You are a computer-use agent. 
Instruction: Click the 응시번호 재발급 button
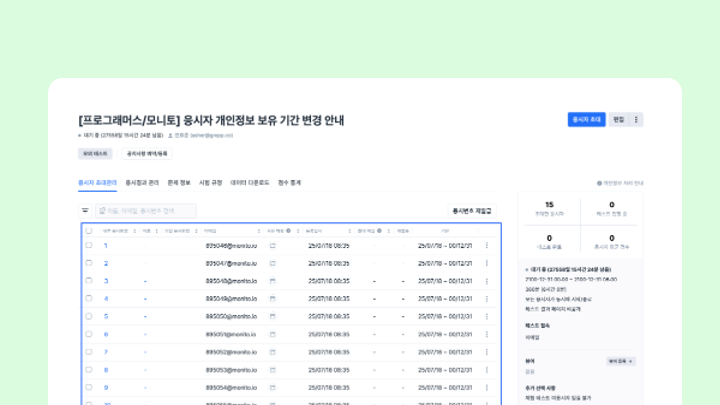[472, 211]
